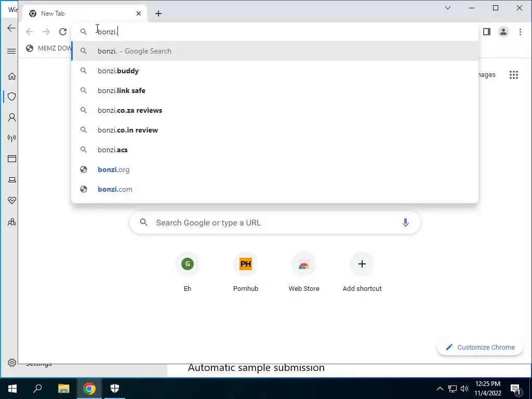Image resolution: width=532 pixels, height=399 pixels.
Task: Open clock showing 12:25 PM
Action: pyautogui.click(x=488, y=389)
